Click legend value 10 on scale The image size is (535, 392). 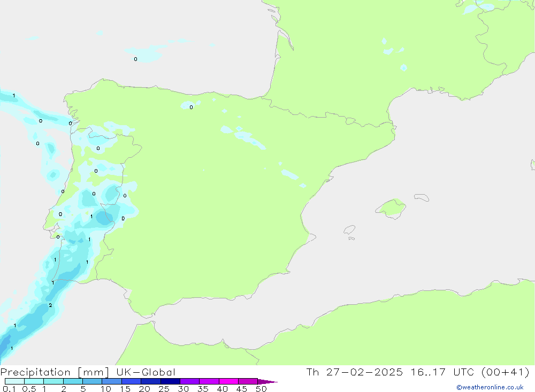106,389
